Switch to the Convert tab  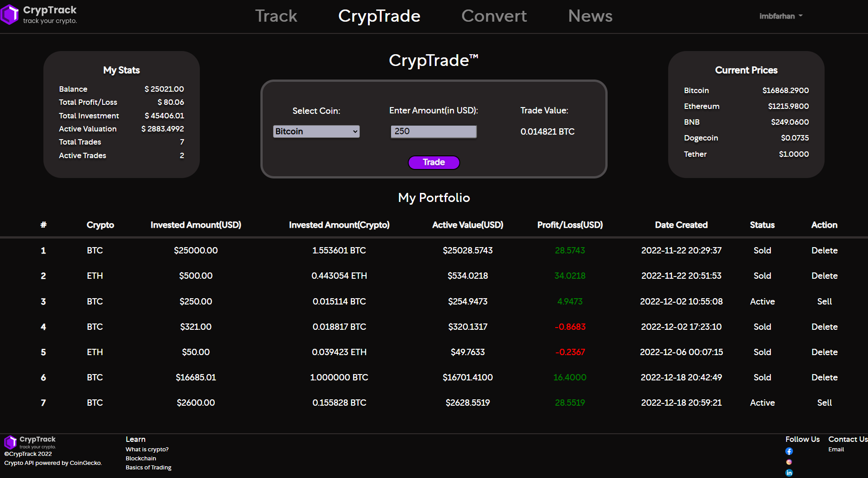(x=494, y=16)
